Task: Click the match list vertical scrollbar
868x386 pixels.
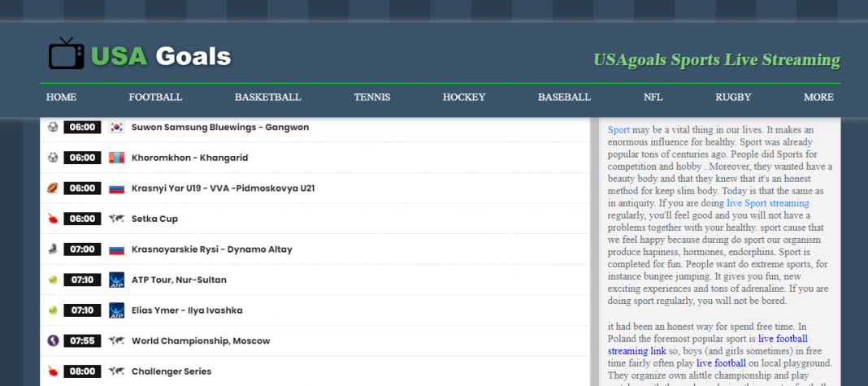Action: [595, 252]
